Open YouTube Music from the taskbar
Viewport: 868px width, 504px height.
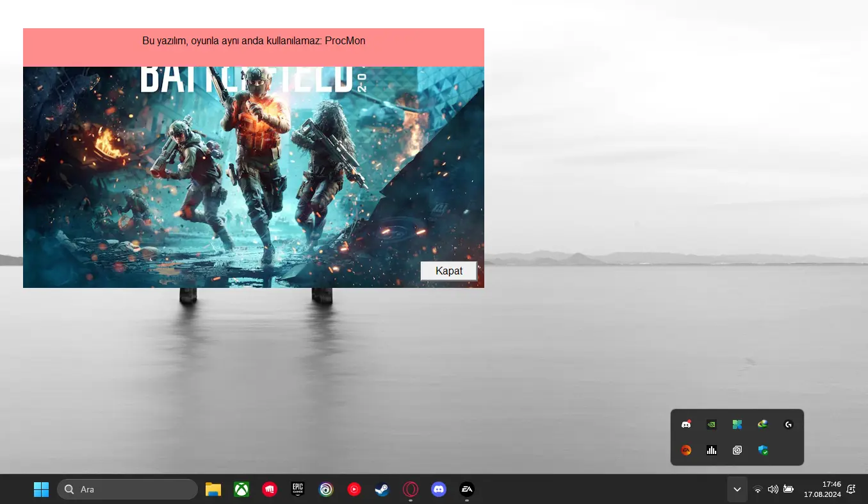[354, 489]
